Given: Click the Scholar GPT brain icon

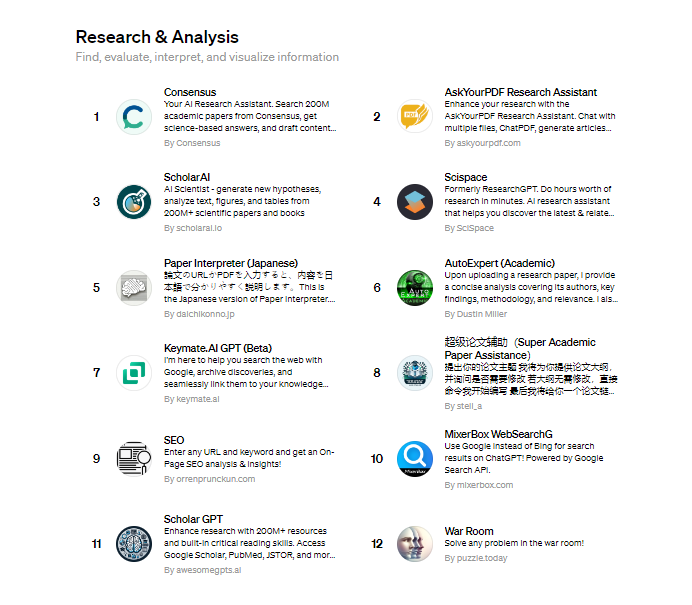Looking at the screenshot, I should [x=133, y=544].
